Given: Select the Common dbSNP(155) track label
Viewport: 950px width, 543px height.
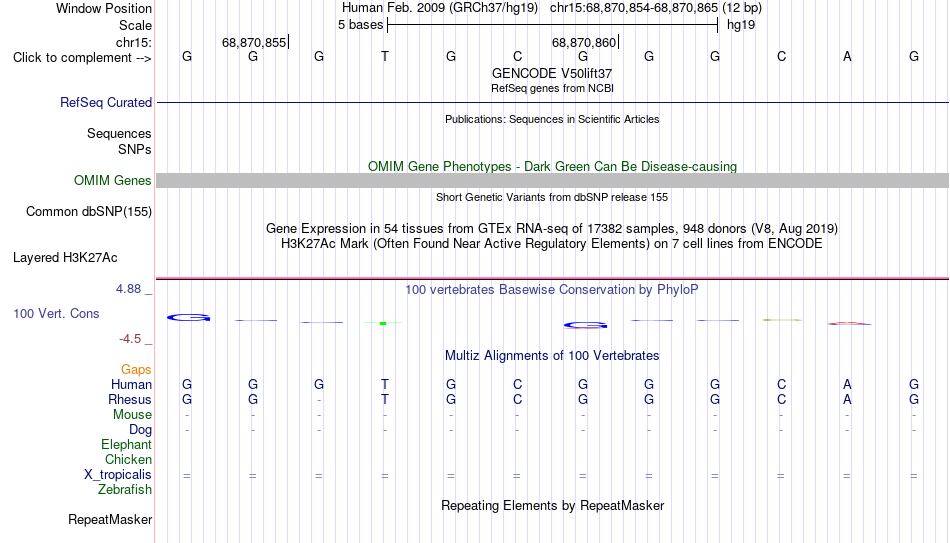Looking at the screenshot, I should pyautogui.click(x=89, y=212).
